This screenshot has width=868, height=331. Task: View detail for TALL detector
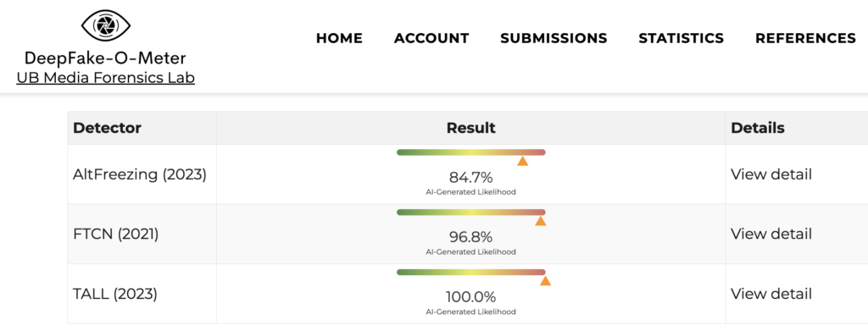(771, 294)
